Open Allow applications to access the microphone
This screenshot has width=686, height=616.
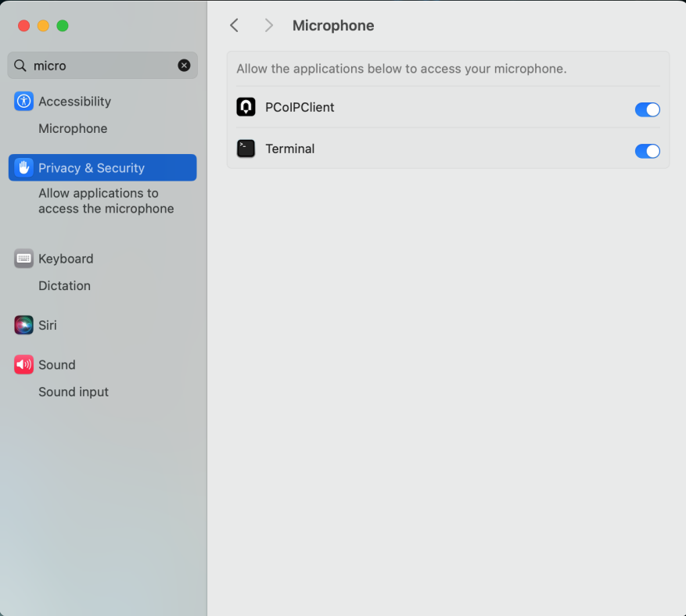coord(106,201)
